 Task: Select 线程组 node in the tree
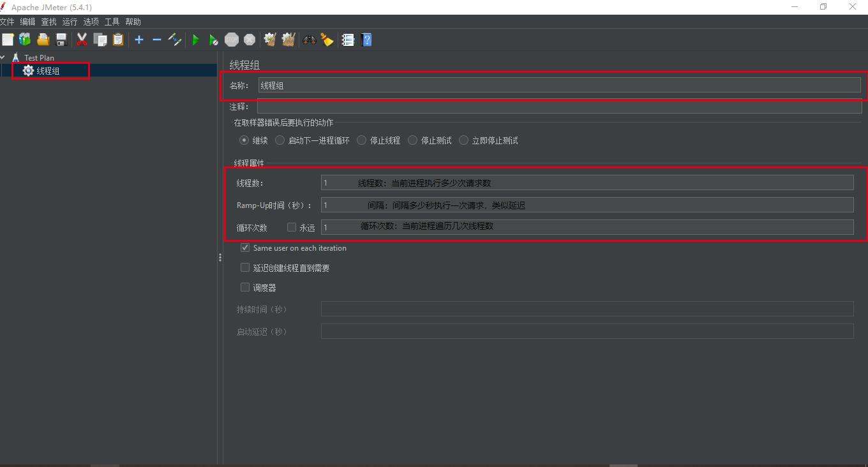click(x=48, y=71)
